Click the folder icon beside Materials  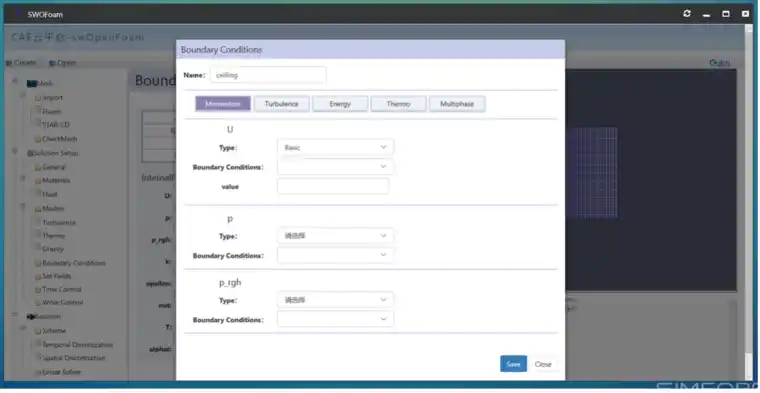pyautogui.click(x=38, y=180)
